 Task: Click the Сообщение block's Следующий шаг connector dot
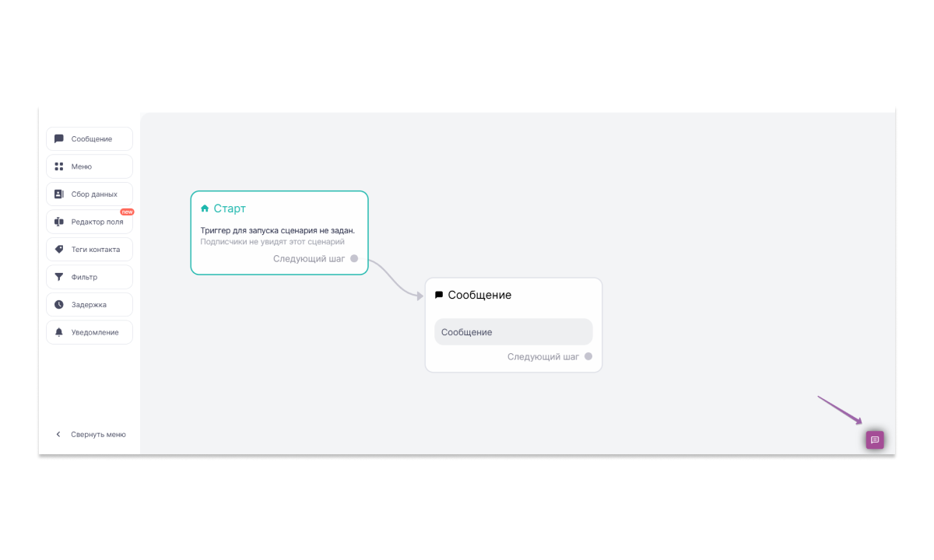pos(588,357)
